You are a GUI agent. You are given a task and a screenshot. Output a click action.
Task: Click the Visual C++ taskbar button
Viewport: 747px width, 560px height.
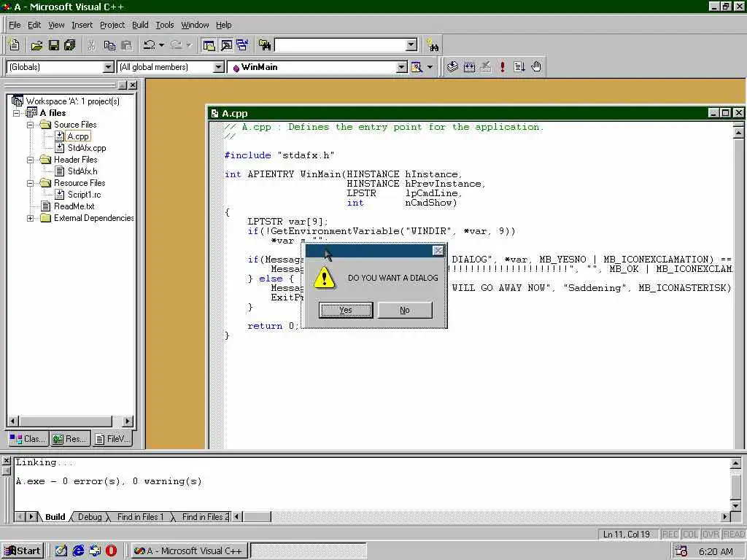point(188,551)
